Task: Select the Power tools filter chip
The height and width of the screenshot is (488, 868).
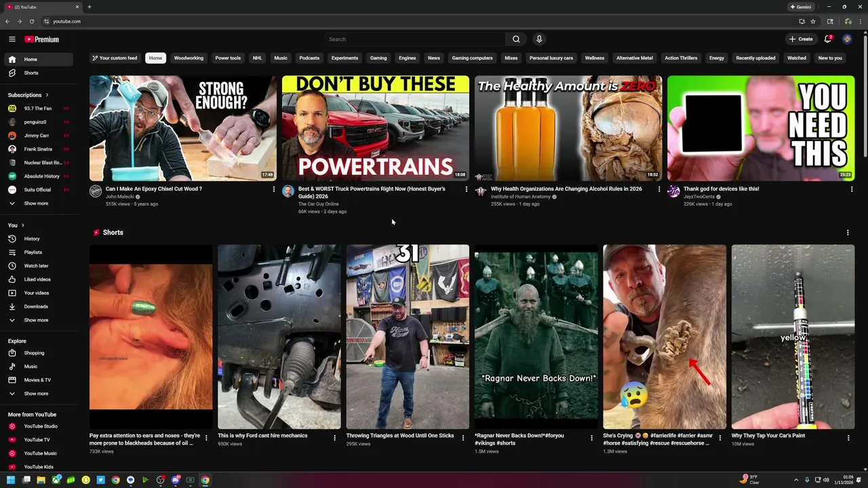Action: click(x=228, y=58)
